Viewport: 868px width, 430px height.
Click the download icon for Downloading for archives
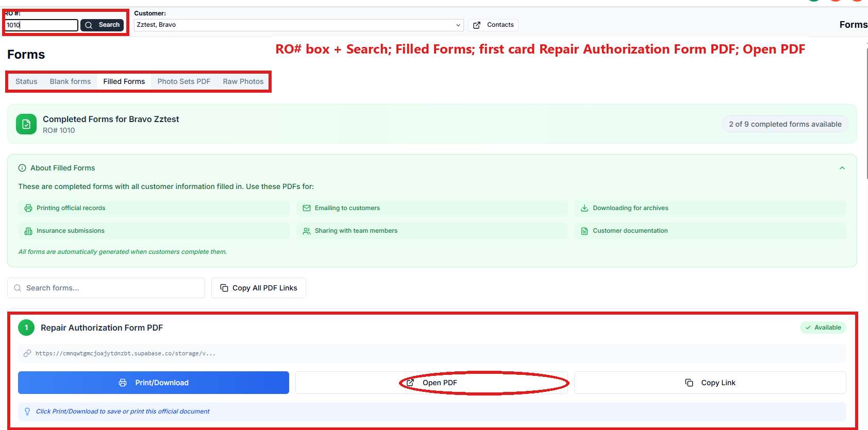click(x=585, y=208)
